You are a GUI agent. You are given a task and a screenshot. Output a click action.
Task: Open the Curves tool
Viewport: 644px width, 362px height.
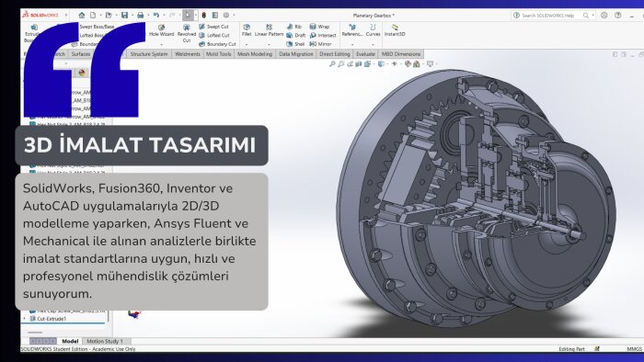pyautogui.click(x=373, y=30)
